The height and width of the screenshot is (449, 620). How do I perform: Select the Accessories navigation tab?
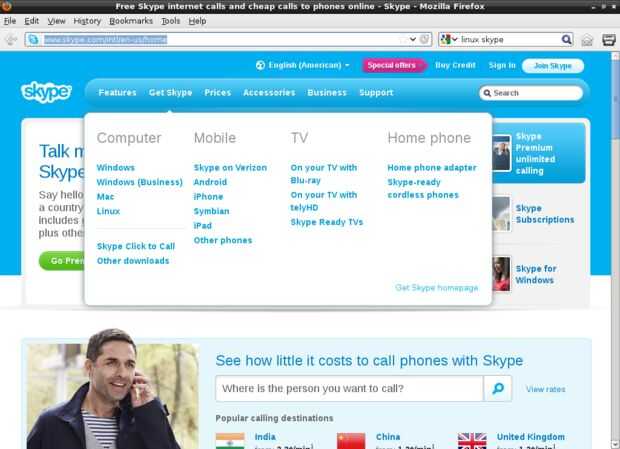coord(269,92)
